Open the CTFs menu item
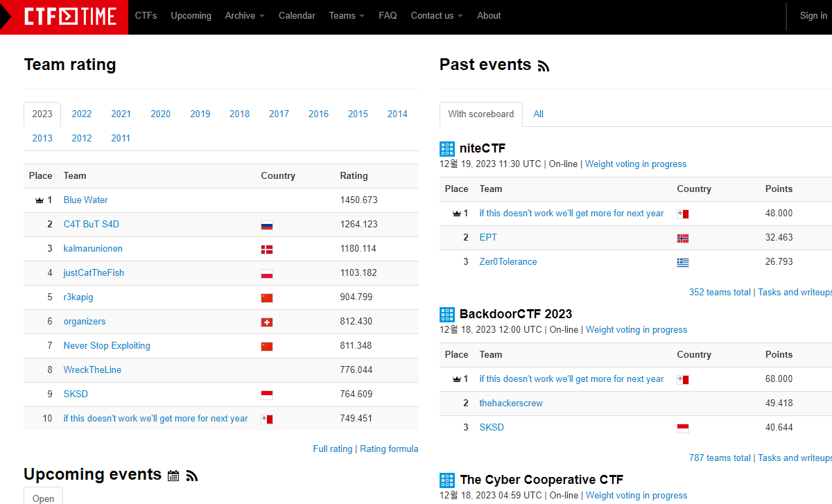The image size is (832, 504). 146,15
